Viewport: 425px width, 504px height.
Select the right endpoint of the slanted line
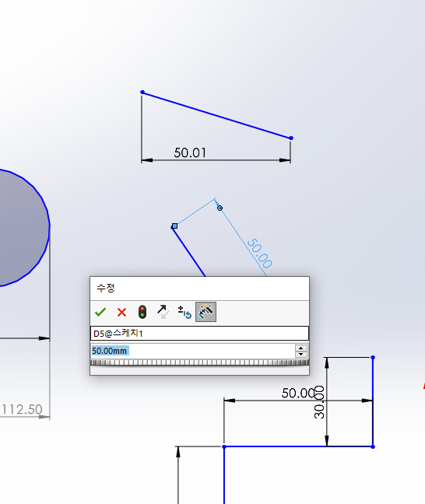(x=291, y=138)
